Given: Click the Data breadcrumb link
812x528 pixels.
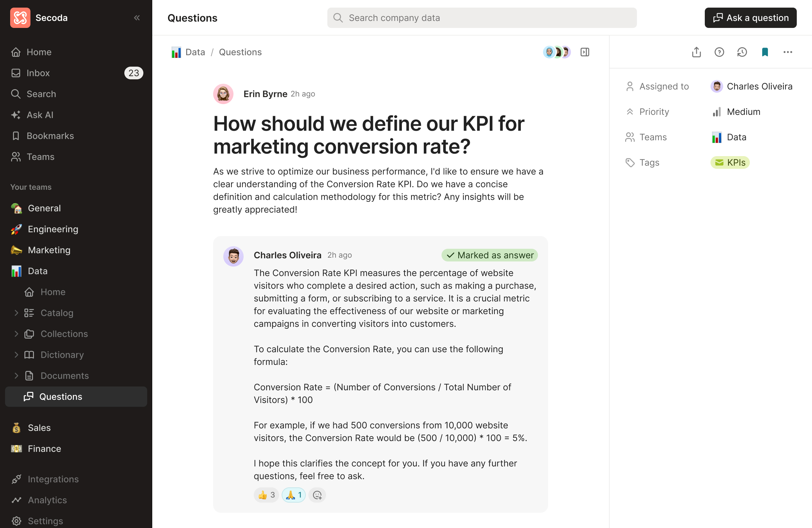Looking at the screenshot, I should click(195, 52).
